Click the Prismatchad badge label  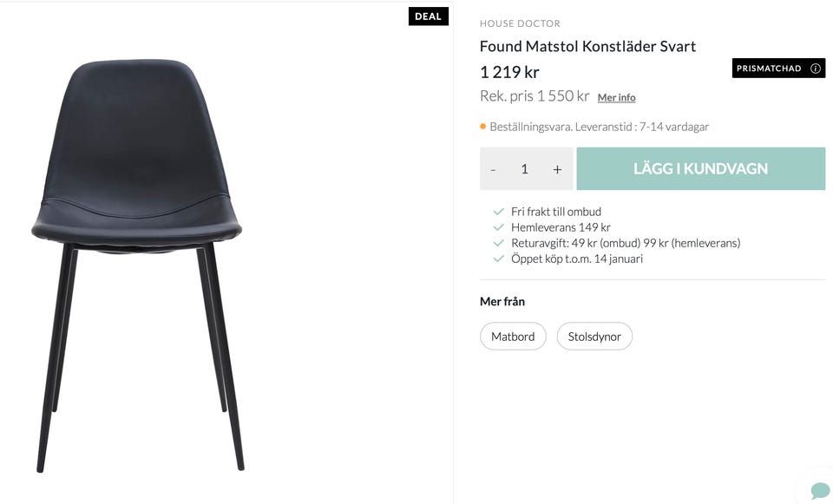pos(769,69)
